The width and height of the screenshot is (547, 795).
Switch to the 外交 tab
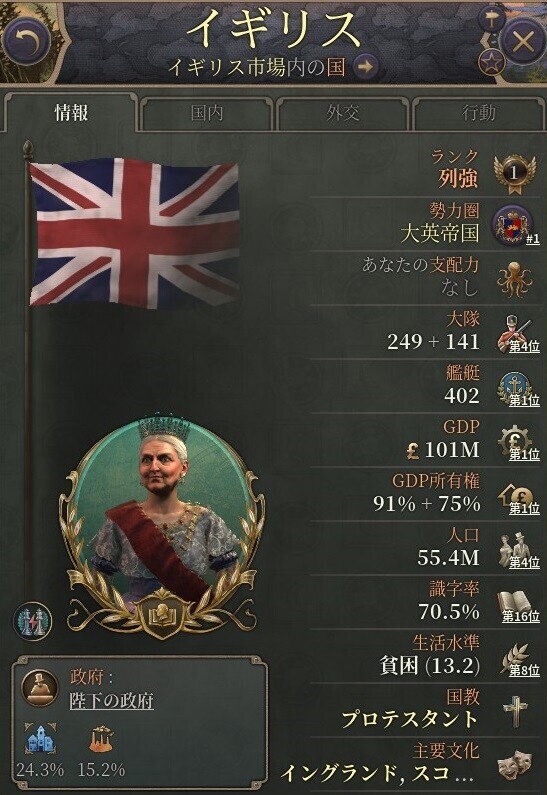(x=343, y=113)
